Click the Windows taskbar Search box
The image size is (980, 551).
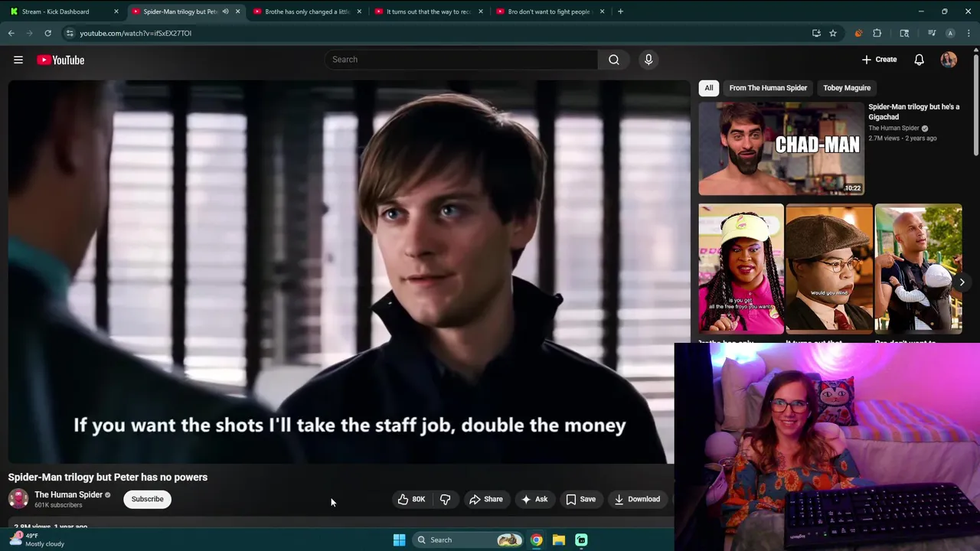point(468,540)
